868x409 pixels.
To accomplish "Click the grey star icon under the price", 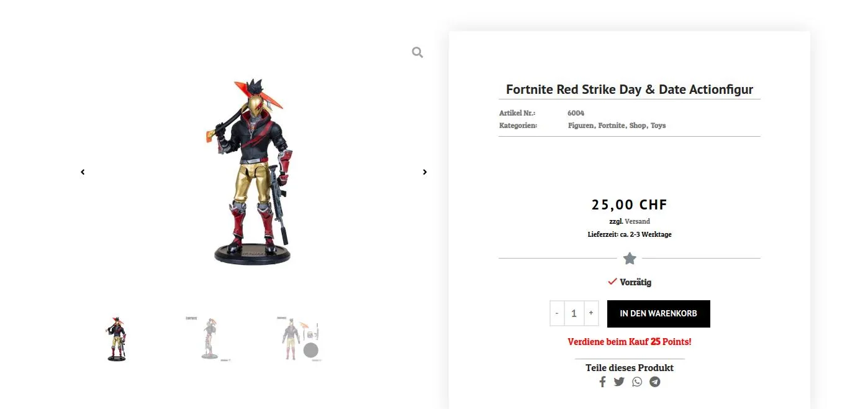I will (x=630, y=259).
